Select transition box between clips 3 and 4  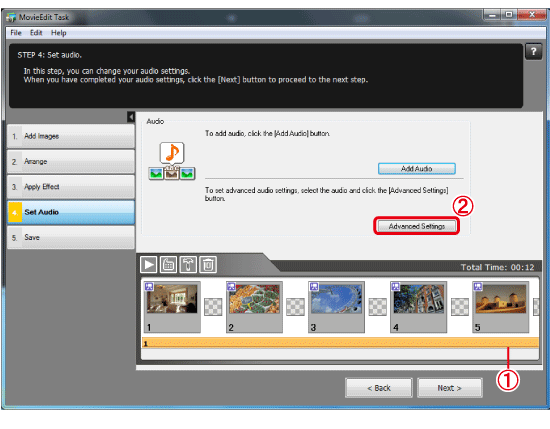tap(377, 307)
